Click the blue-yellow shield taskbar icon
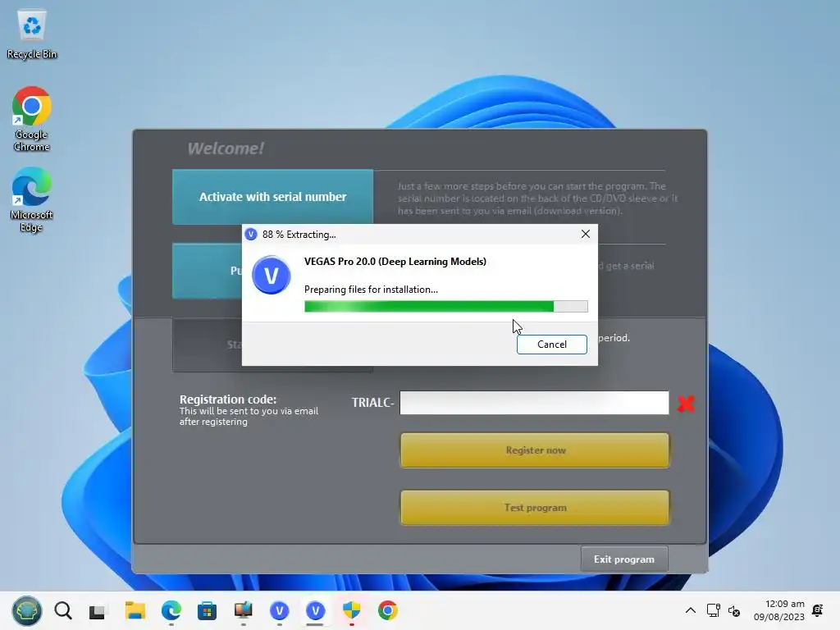Viewport: 840px width, 630px height. click(351, 610)
